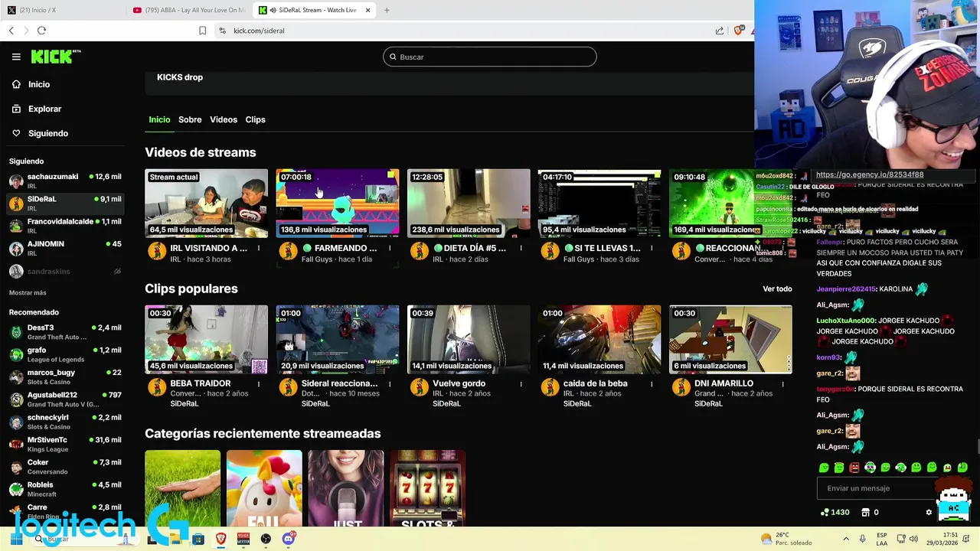Viewport: 980px width, 551px height.
Task: Click the volume icon in the tray
Action: coord(914,539)
